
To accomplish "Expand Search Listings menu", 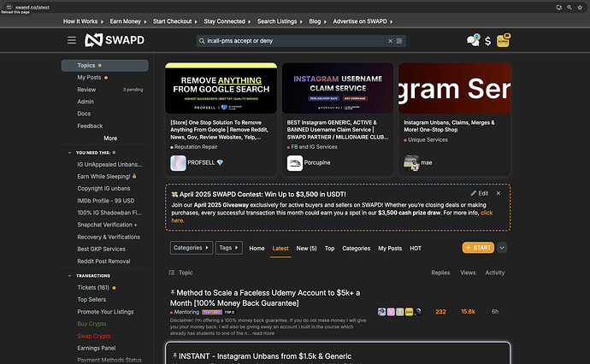I will click(x=280, y=21).
